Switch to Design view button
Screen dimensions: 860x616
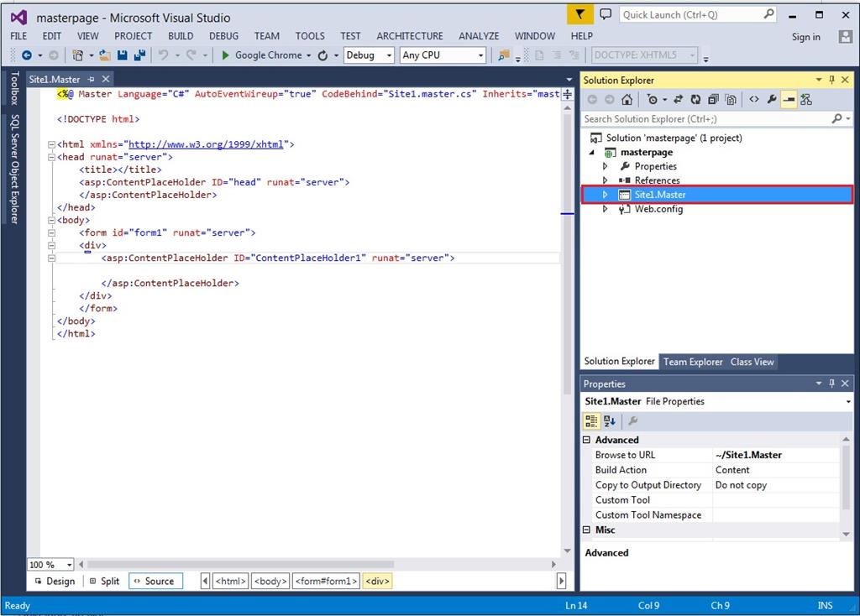pyautogui.click(x=54, y=581)
